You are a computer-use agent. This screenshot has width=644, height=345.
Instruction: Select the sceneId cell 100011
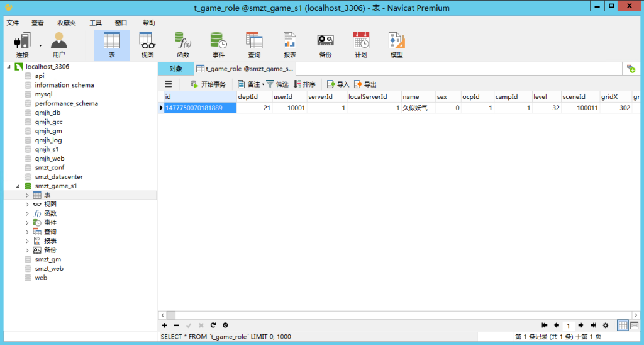[580, 108]
